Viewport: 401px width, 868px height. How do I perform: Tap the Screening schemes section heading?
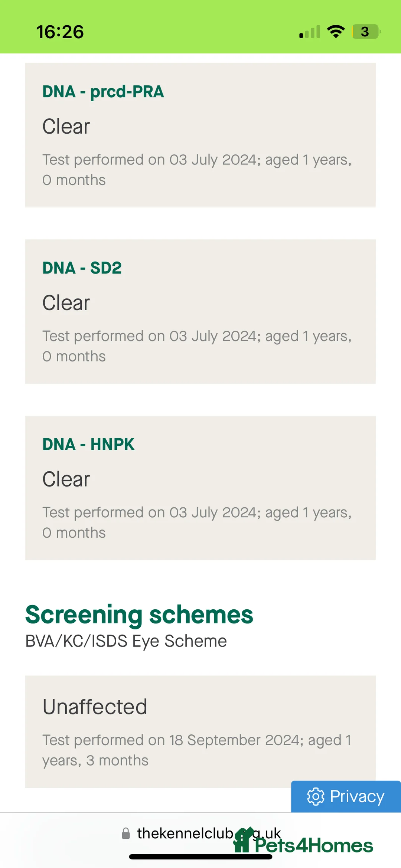[x=139, y=615]
